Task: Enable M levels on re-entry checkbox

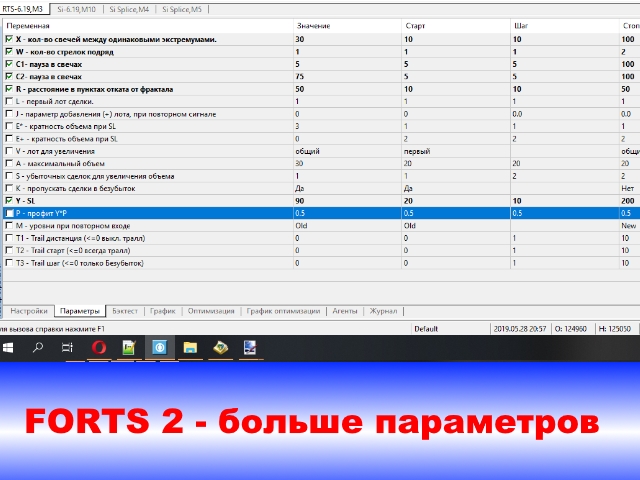Action: [9, 226]
